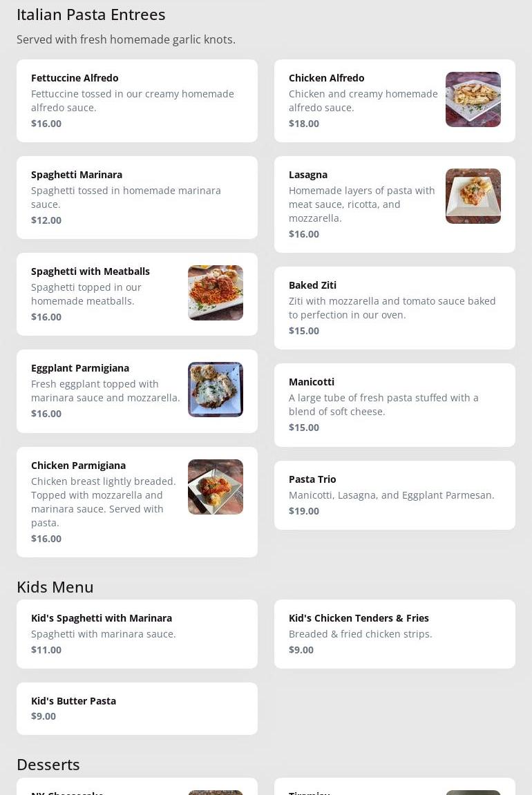This screenshot has width=532, height=795.
Task: Select the Chicken Parmigiana photo
Action: click(216, 487)
